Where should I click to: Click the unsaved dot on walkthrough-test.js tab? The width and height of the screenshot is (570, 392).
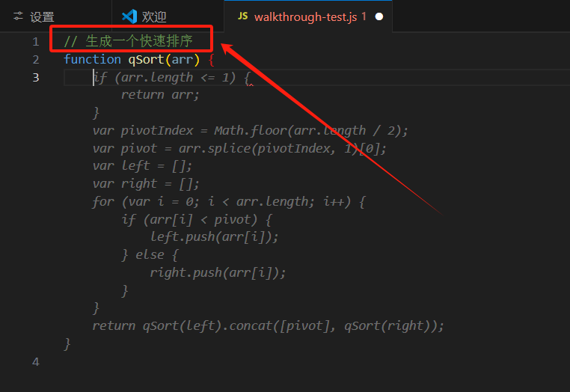[x=379, y=16]
